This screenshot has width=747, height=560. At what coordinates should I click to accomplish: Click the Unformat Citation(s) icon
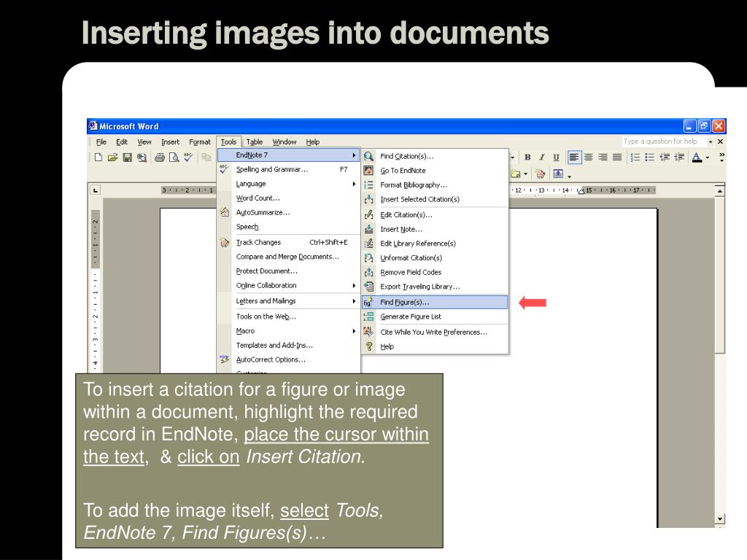tap(368, 257)
